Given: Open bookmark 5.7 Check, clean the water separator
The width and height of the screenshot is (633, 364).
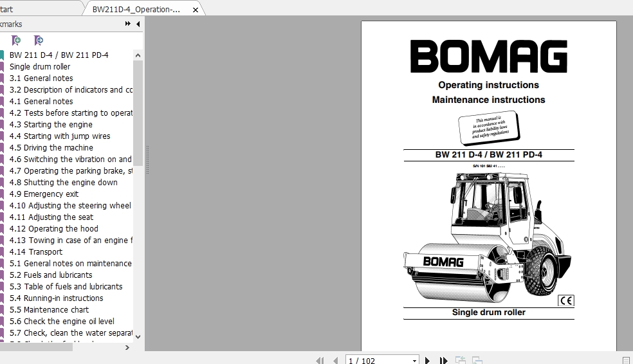Looking at the screenshot, I should [71, 333].
